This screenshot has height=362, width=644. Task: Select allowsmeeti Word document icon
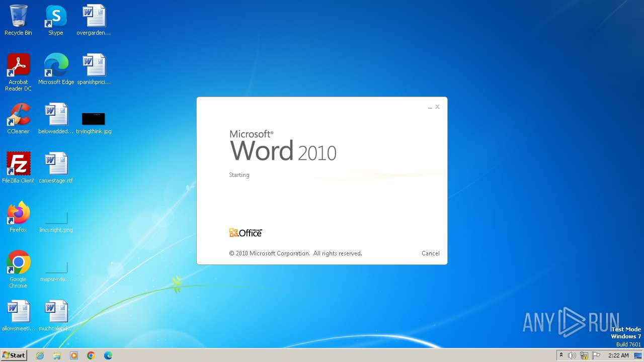18,316
